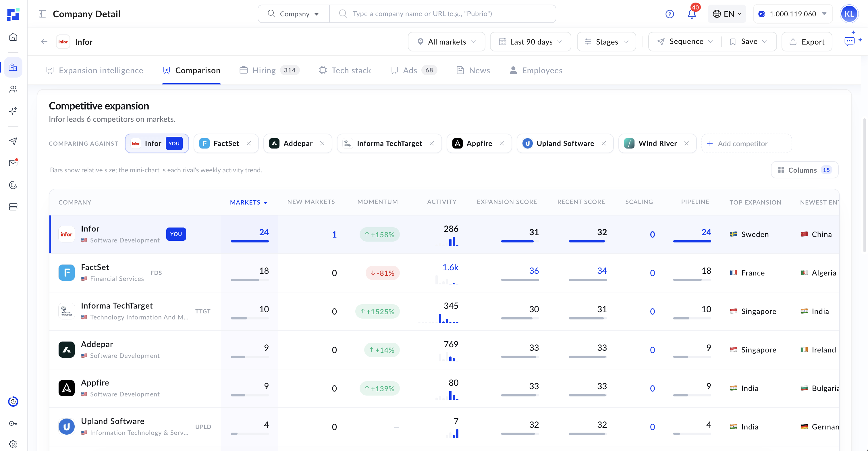This screenshot has height=451, width=868.
Task: Expand the credits balance 1,000,119,060 dropdown
Action: click(x=793, y=14)
